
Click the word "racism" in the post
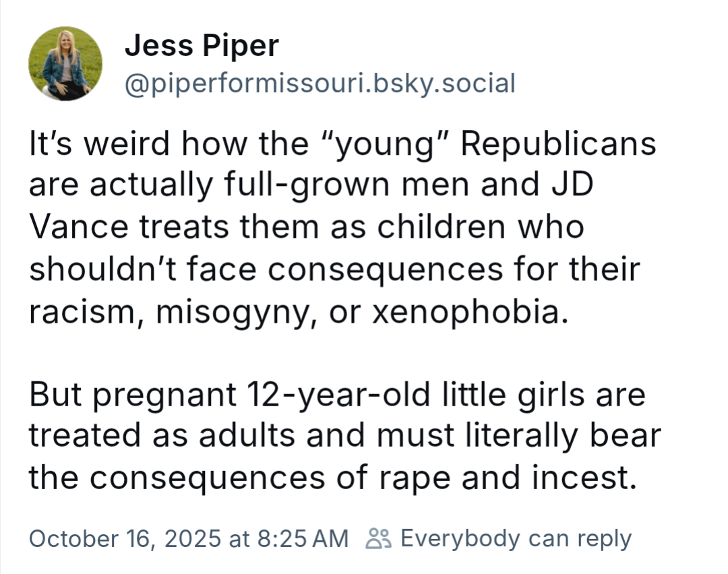(80, 312)
